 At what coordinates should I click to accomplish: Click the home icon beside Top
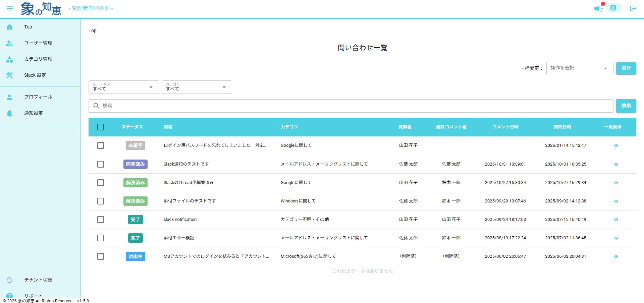[9, 27]
